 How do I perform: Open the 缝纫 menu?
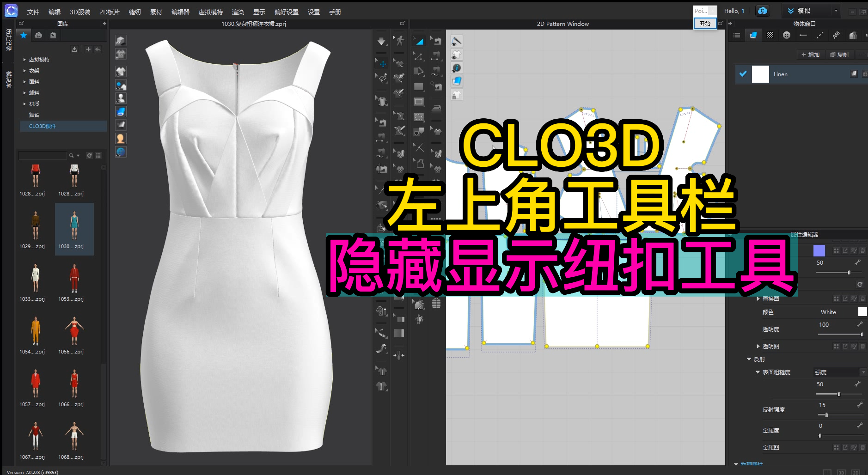(134, 12)
